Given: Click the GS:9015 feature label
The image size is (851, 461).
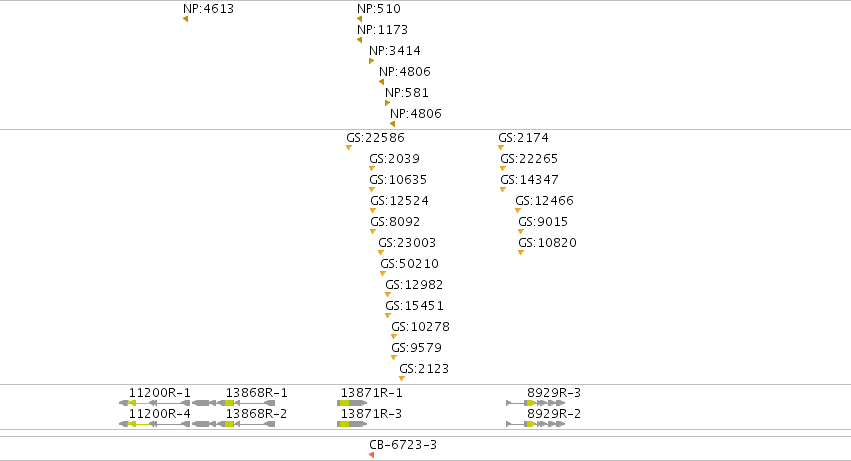Looking at the screenshot, I should click(x=543, y=222).
